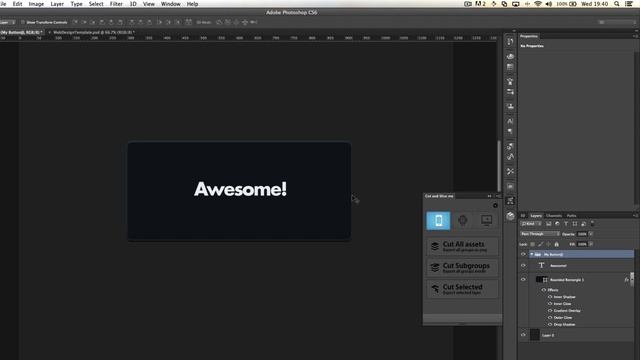Select the desktop monitor icon in Cut and Slice me
This screenshot has width=640, height=360.
tap(486, 220)
